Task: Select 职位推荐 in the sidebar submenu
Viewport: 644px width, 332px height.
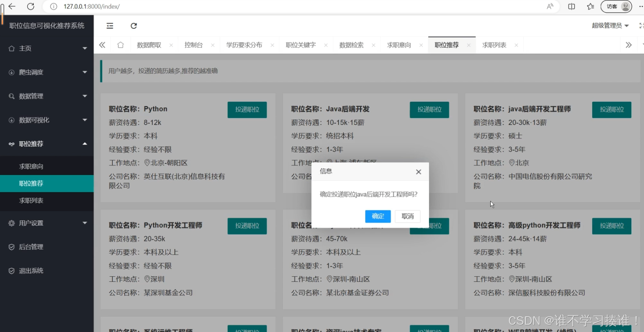Action: click(47, 184)
